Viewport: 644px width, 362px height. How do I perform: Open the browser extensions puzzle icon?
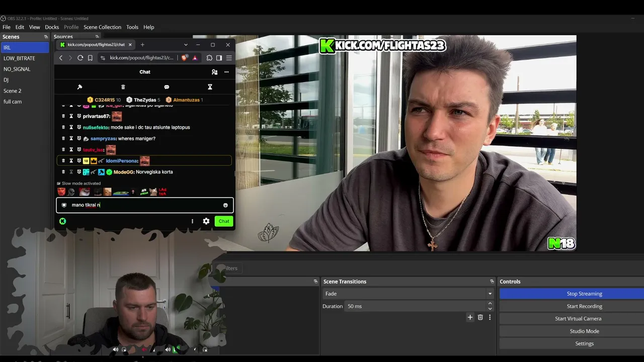(x=209, y=58)
